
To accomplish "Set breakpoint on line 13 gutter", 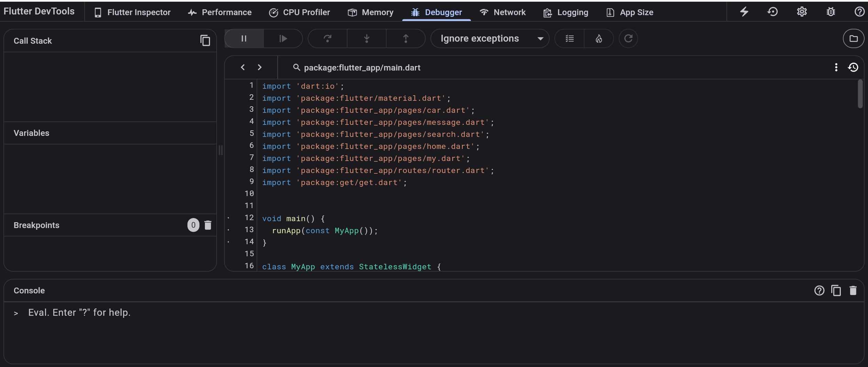I will (229, 230).
